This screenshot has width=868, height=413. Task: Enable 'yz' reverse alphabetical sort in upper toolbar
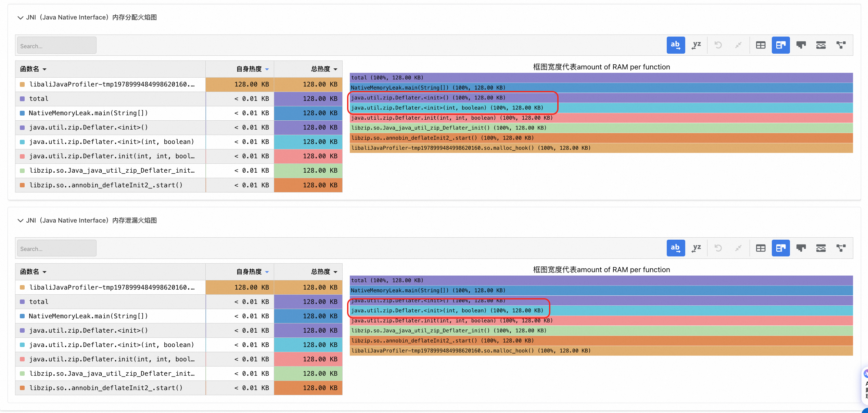tap(696, 45)
